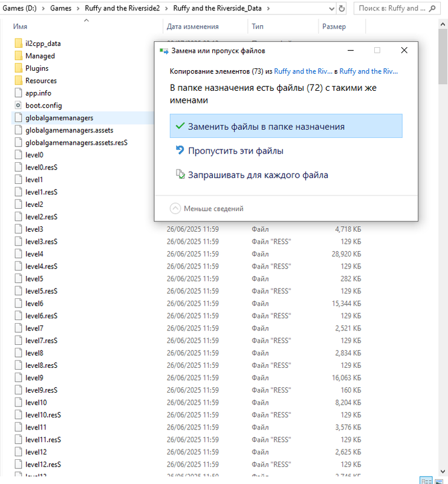Switch to large thumbnails view icon
Image resolution: width=448 pixels, height=484 pixels.
pos(439,481)
